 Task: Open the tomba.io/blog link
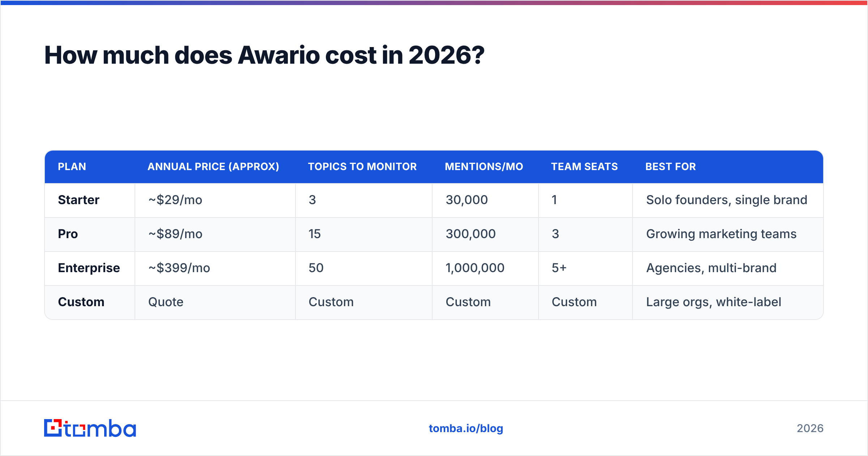(x=466, y=428)
